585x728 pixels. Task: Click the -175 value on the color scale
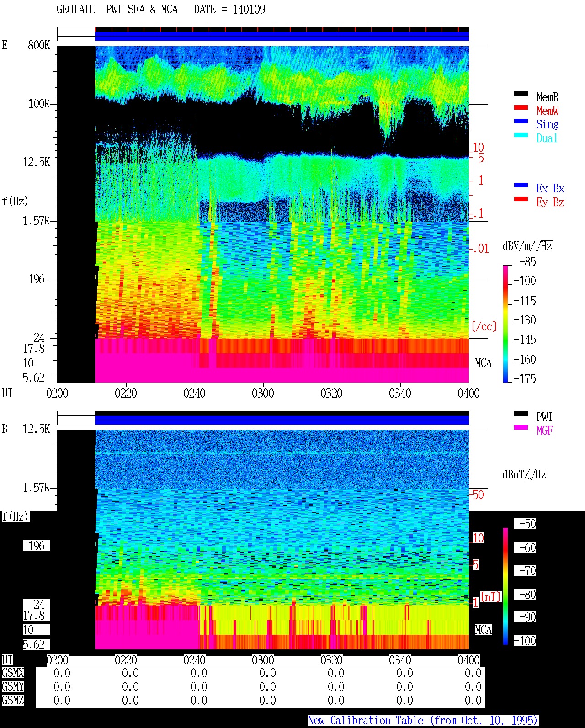[x=525, y=378]
